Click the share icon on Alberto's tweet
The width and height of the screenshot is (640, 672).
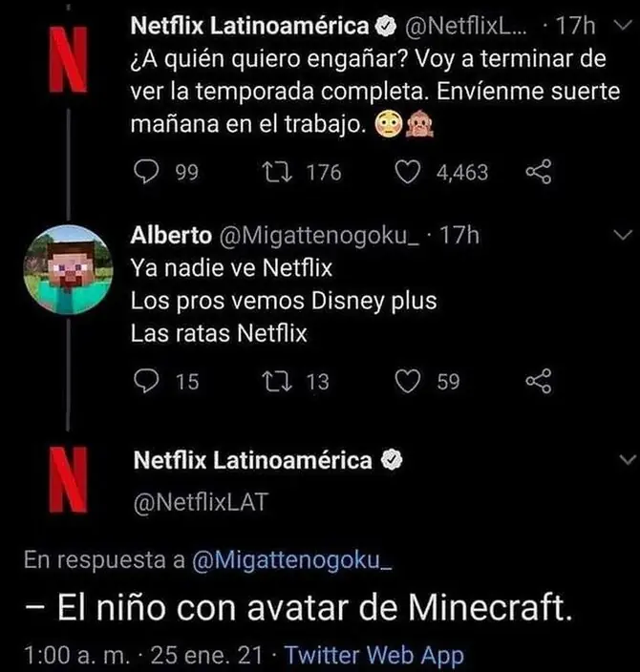pyautogui.click(x=540, y=382)
